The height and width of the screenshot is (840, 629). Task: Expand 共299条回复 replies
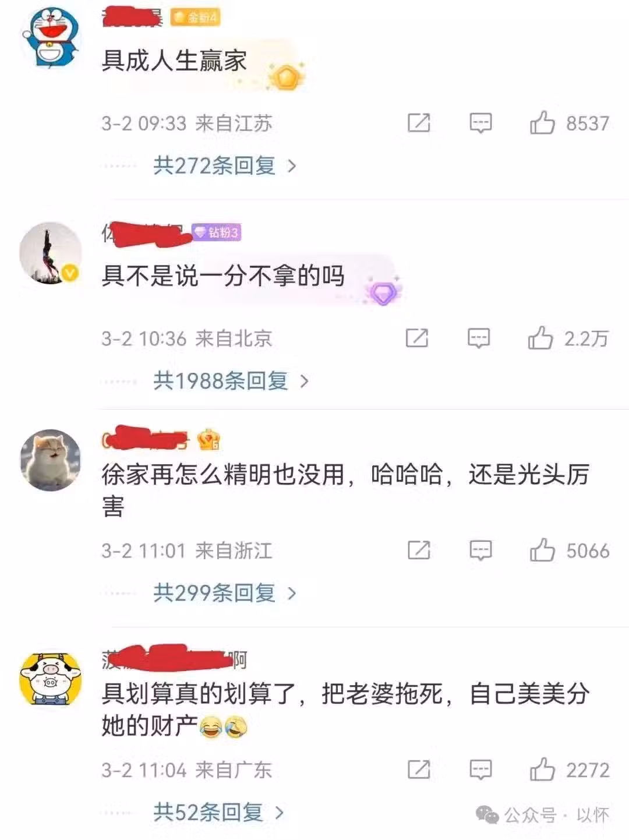click(x=225, y=593)
